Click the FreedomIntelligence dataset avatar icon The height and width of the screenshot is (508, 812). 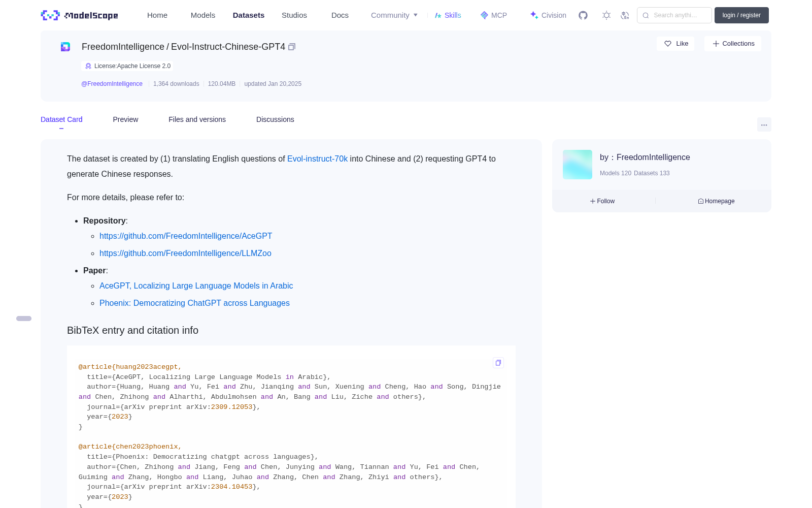tap(65, 47)
